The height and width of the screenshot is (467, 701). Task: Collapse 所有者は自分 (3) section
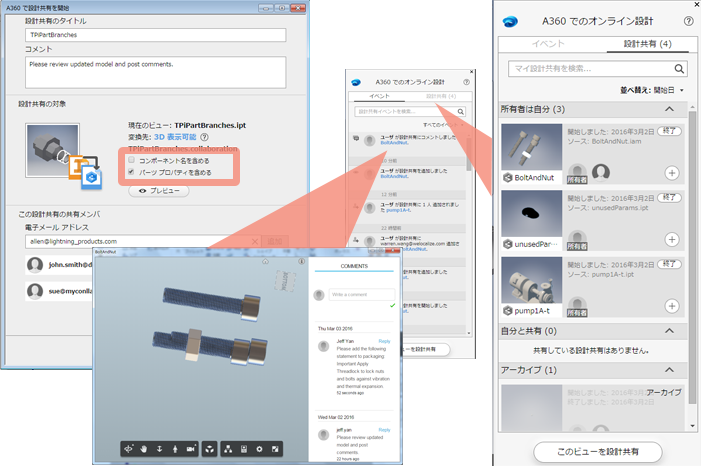pos(669,109)
